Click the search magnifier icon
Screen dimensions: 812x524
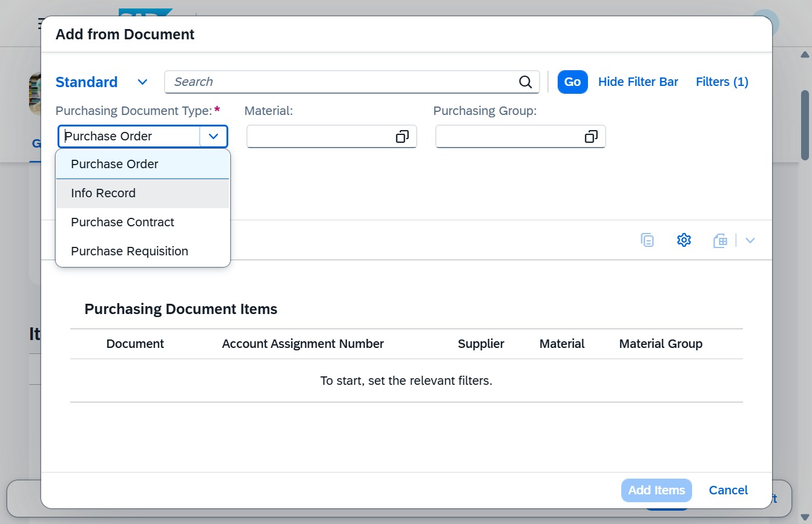tap(526, 82)
